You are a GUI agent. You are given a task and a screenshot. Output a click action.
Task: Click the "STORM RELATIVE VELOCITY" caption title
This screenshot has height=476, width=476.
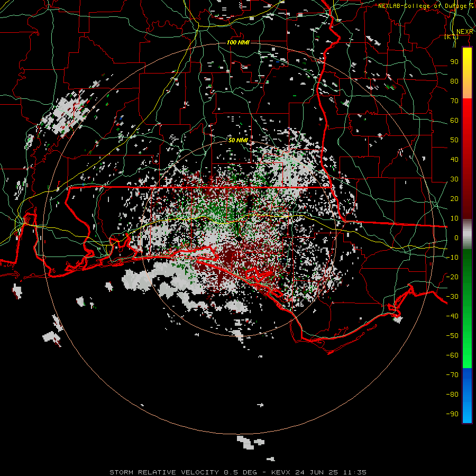tap(164, 472)
